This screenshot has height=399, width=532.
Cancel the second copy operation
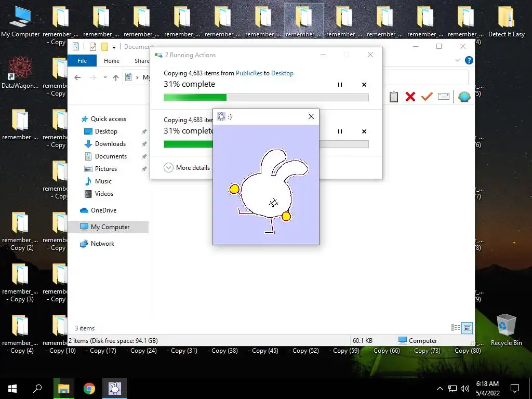pyautogui.click(x=364, y=131)
